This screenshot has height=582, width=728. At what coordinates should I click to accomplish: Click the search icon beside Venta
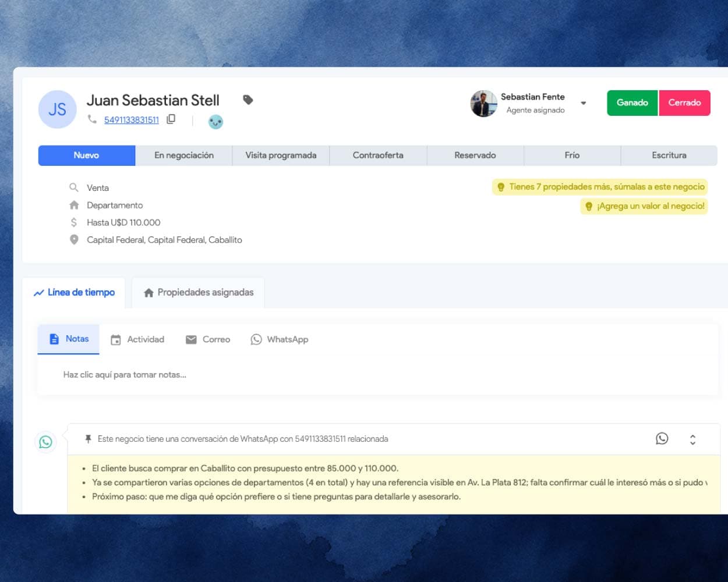74,187
